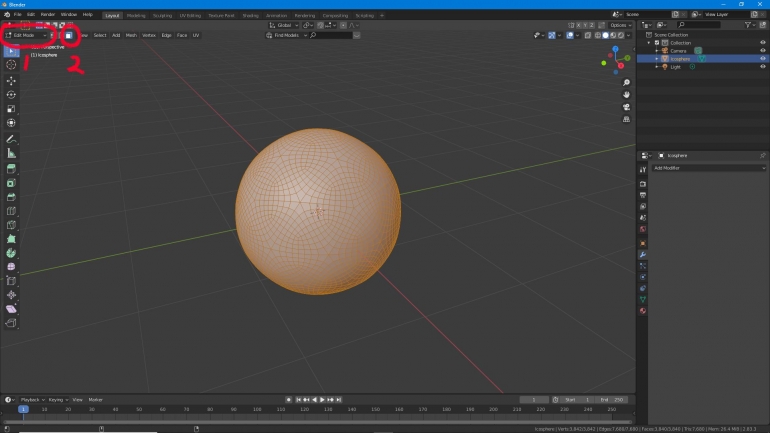770x433 pixels.
Task: Collapse the Collection tree arrow
Action: 649,43
